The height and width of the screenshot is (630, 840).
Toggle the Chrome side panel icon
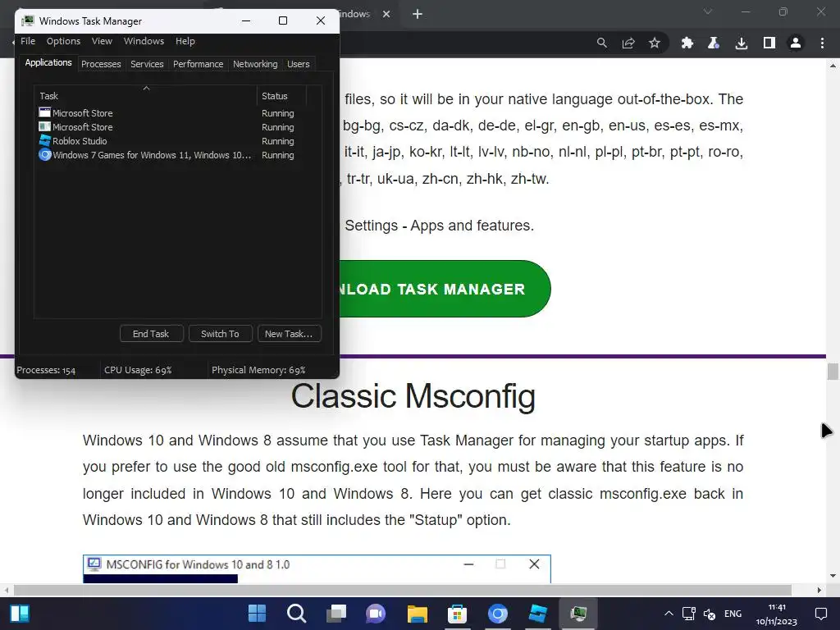(769, 43)
